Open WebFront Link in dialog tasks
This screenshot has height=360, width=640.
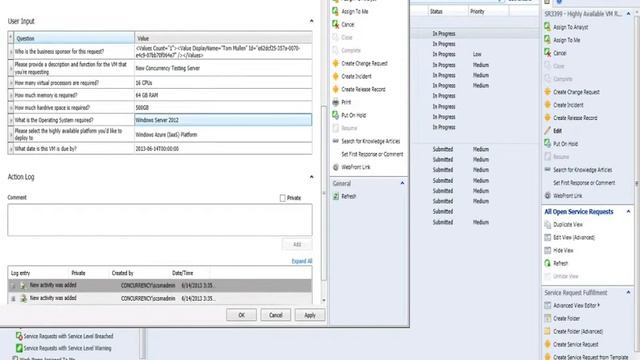point(356,167)
